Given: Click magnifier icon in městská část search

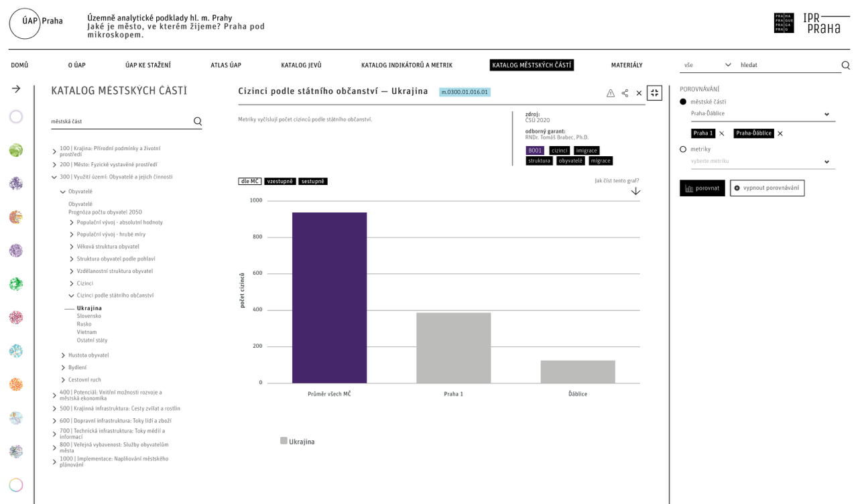Looking at the screenshot, I should [x=198, y=121].
